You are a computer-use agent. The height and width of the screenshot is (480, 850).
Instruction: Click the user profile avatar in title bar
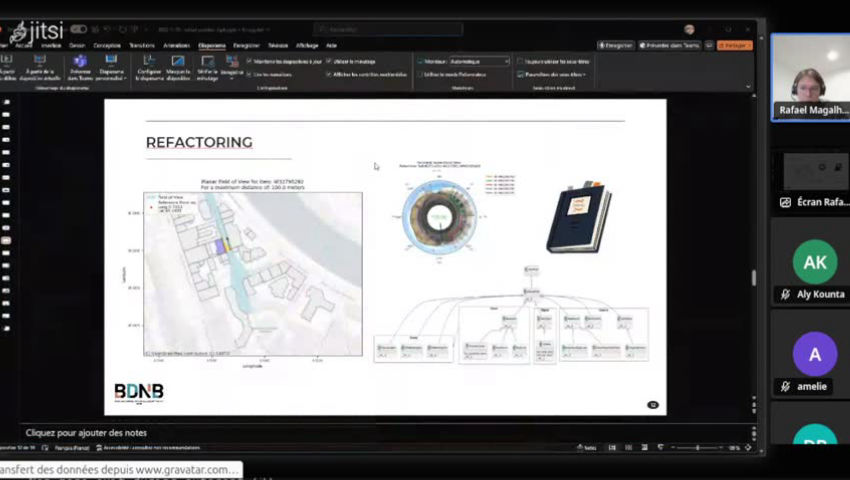[x=689, y=30]
